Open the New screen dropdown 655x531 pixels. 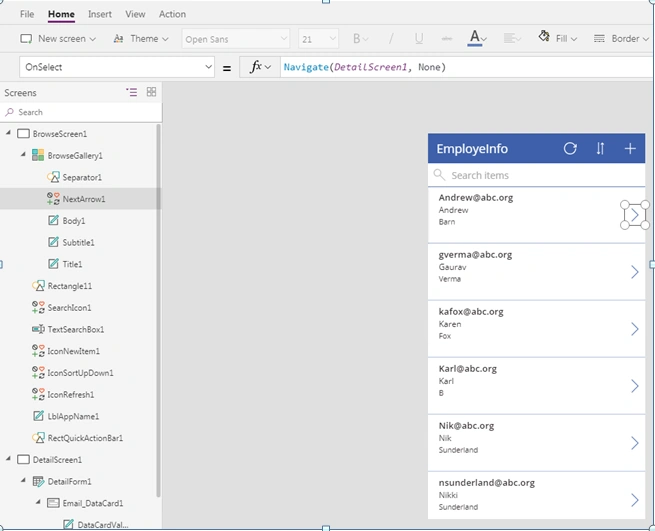[58, 39]
